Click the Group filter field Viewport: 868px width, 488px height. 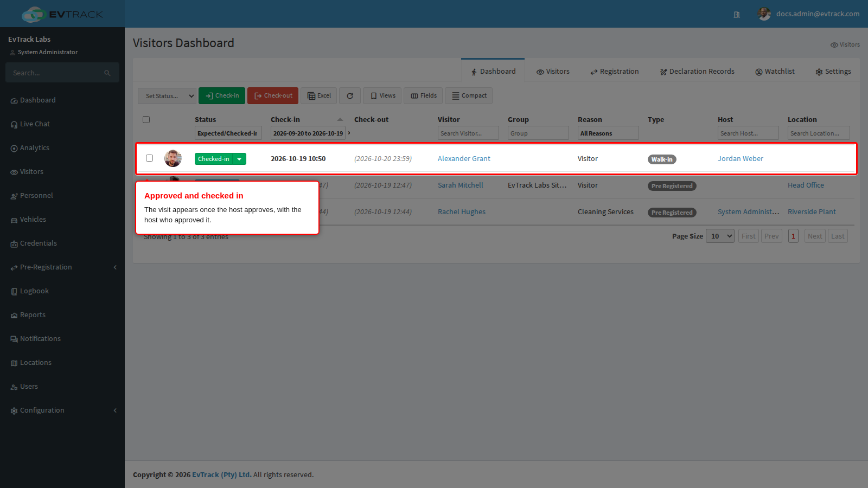pyautogui.click(x=538, y=133)
